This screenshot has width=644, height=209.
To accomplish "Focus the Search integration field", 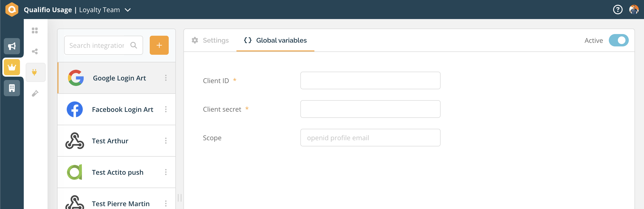I will (x=104, y=45).
